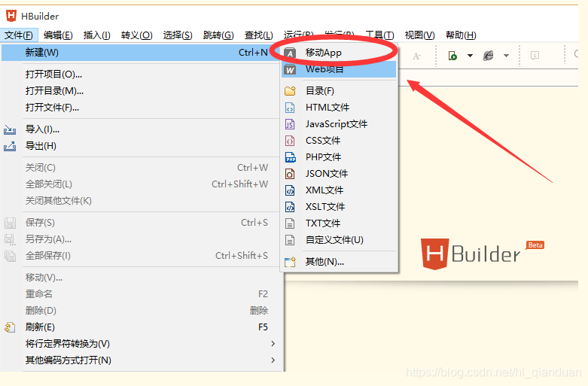
Task: Choose JSON文件 from new submenu
Action: pyautogui.click(x=339, y=174)
